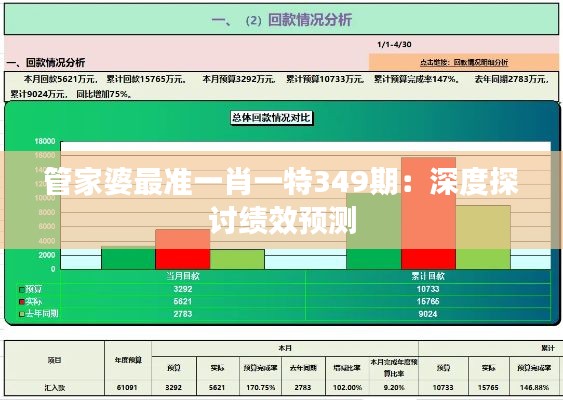Click the 去年同期 legend color marker
This screenshot has height=400, width=563.
[22, 314]
